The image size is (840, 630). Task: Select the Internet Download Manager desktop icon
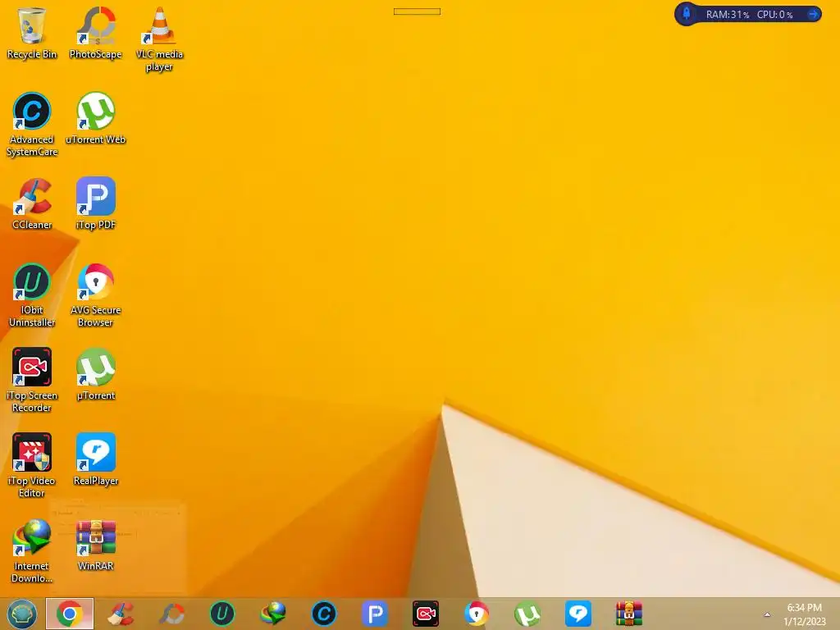[32, 550]
